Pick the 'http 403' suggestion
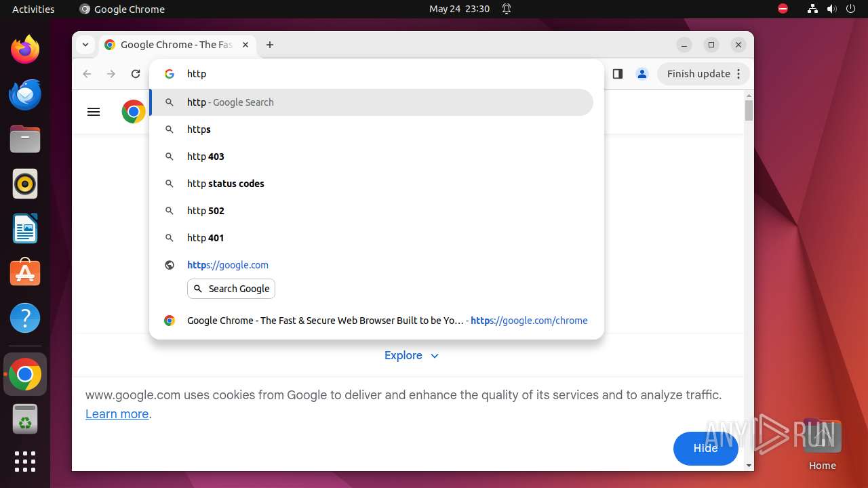868x488 pixels. pos(372,157)
